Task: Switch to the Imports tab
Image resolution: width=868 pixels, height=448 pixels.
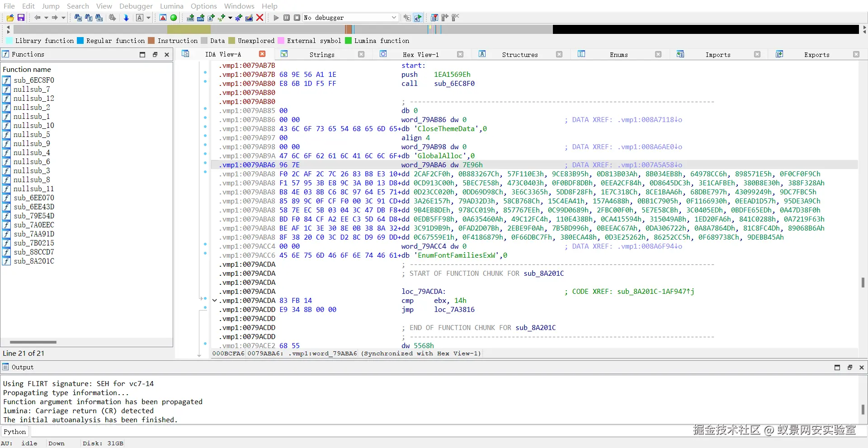Action: (x=717, y=55)
